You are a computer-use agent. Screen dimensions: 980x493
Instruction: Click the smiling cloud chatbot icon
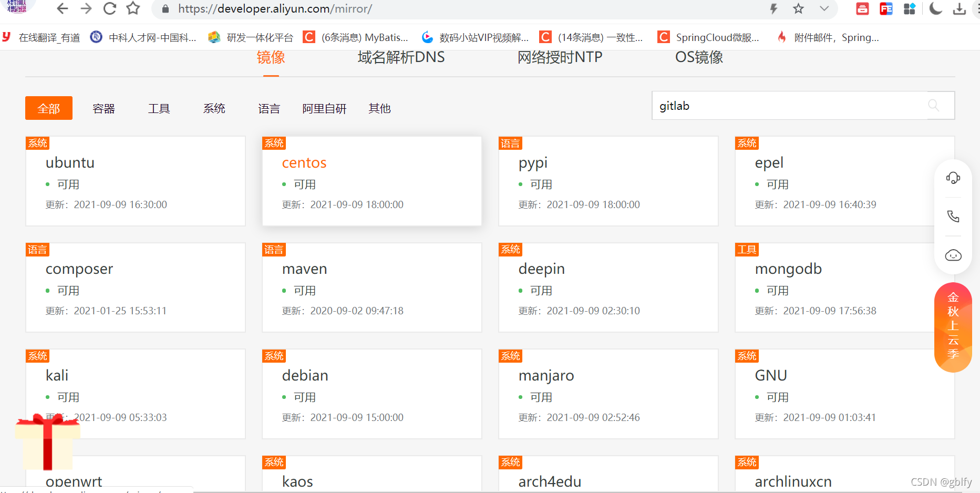953,255
